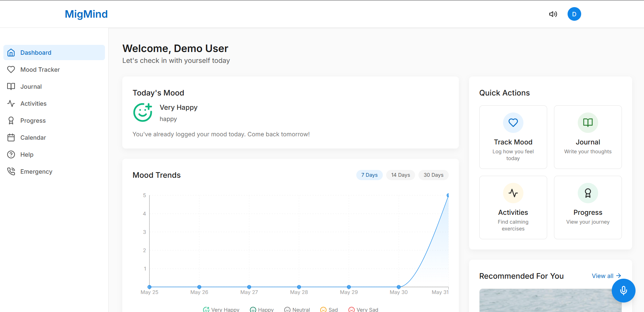Image resolution: width=644 pixels, height=312 pixels.
Task: Click the Neutral legend entry
Action: pyautogui.click(x=297, y=310)
